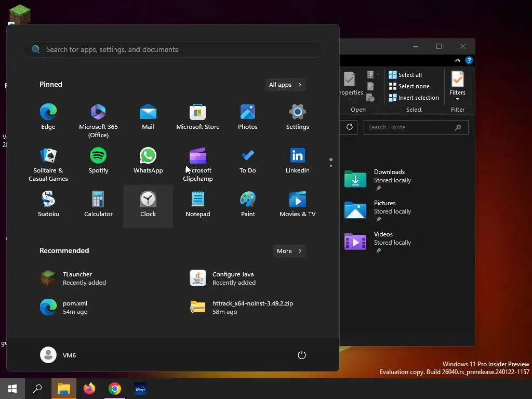The height and width of the screenshot is (399, 532).
Task: Open Disney+ from taskbar
Action: pyautogui.click(x=140, y=389)
